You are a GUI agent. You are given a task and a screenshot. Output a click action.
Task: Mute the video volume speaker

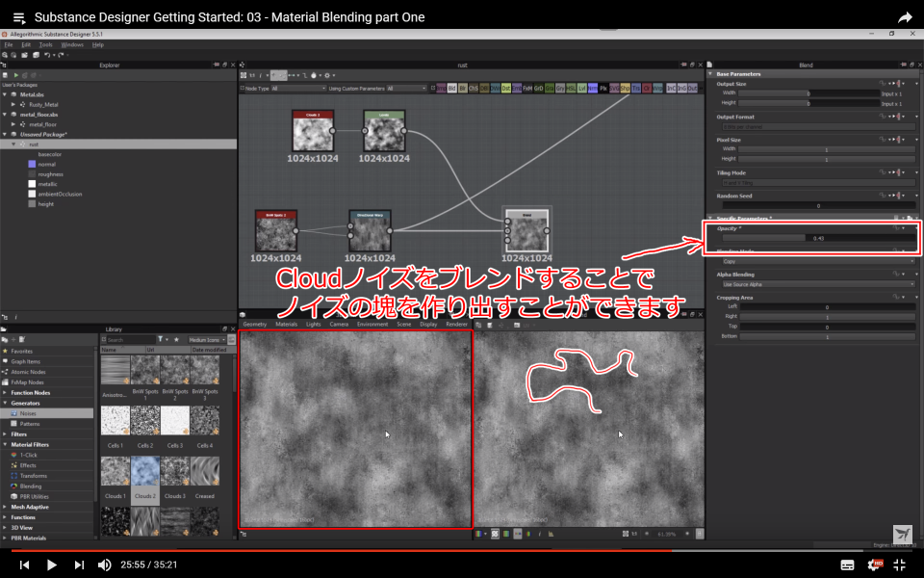pyautogui.click(x=104, y=565)
